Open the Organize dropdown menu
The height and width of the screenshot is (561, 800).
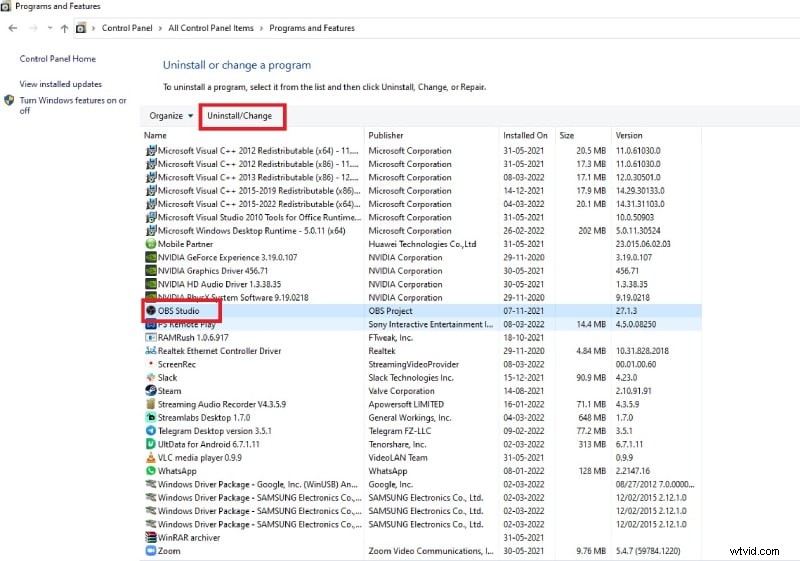point(171,116)
